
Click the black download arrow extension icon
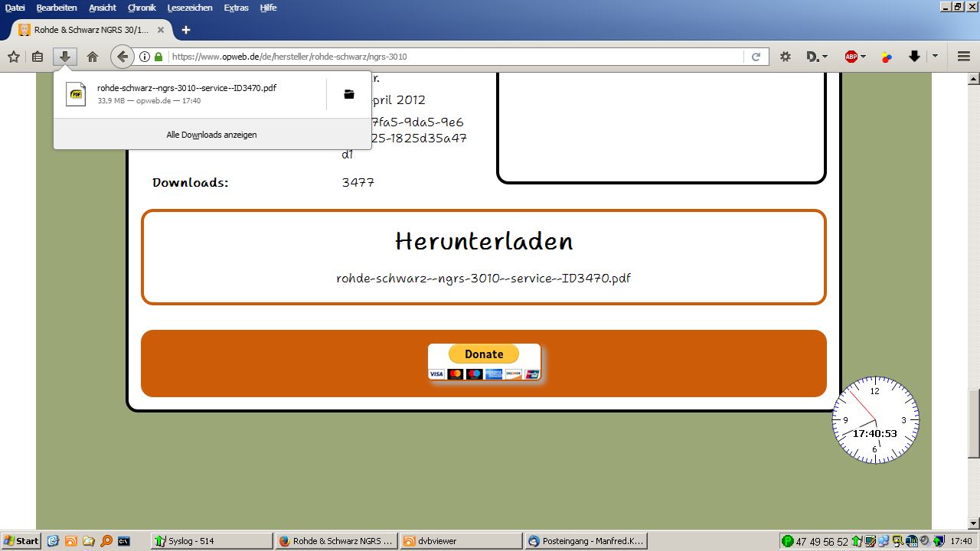tap(914, 57)
